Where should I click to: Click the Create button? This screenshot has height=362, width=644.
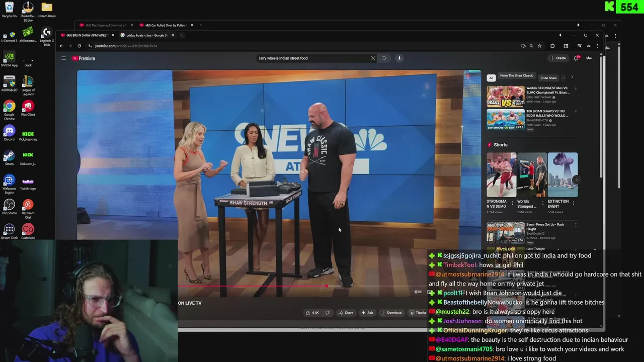[x=558, y=58]
